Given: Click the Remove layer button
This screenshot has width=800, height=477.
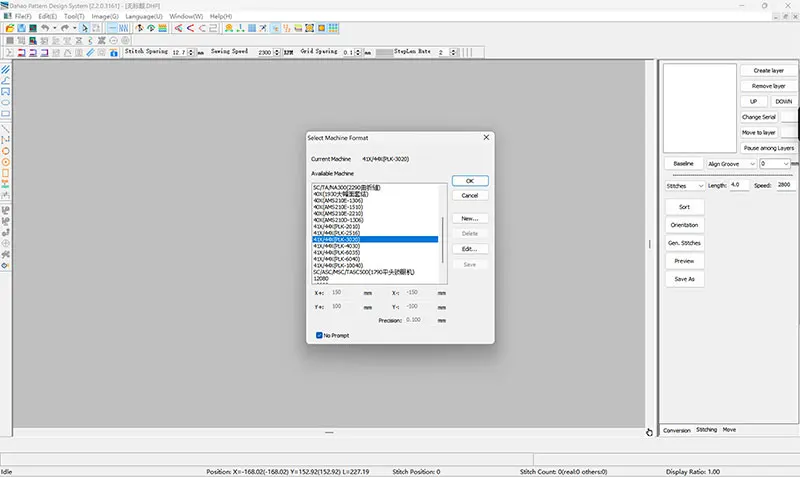Looking at the screenshot, I should 768,86.
